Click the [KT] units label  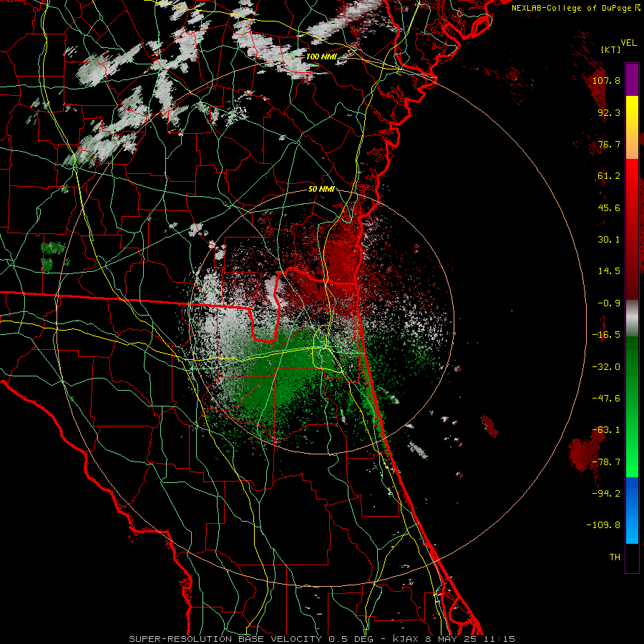point(611,49)
